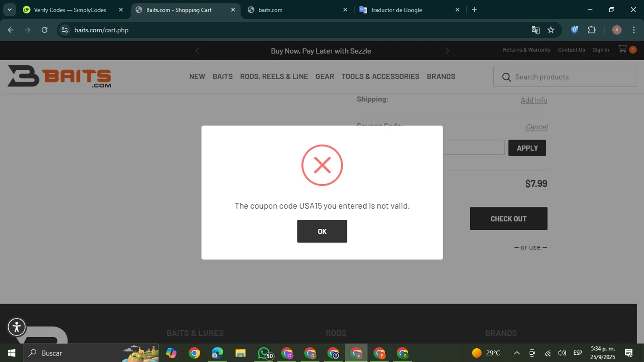
Task: Open the Bitwarden shield extension
Action: coord(574,30)
